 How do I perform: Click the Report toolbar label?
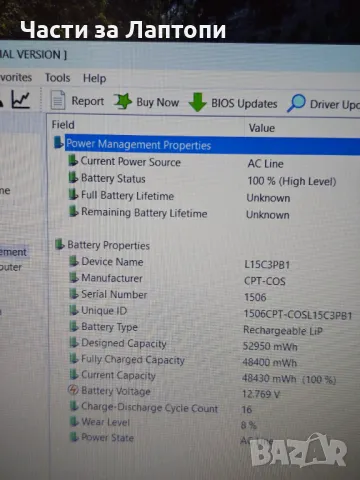[x=88, y=101]
